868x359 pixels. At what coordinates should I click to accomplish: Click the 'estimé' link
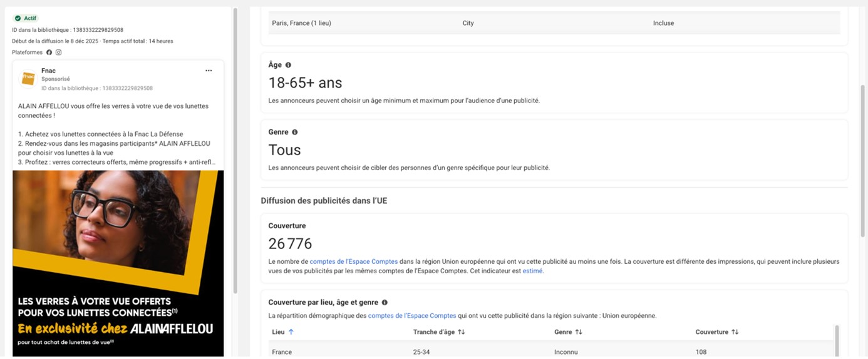point(532,271)
